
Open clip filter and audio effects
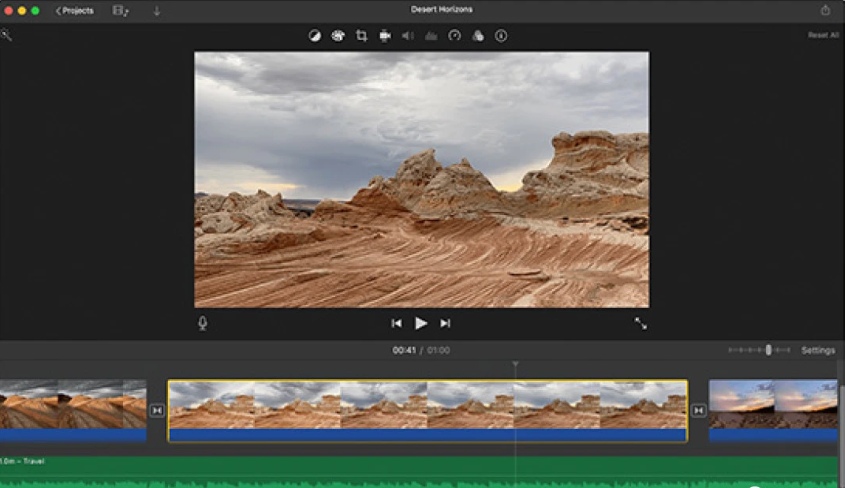coord(478,36)
